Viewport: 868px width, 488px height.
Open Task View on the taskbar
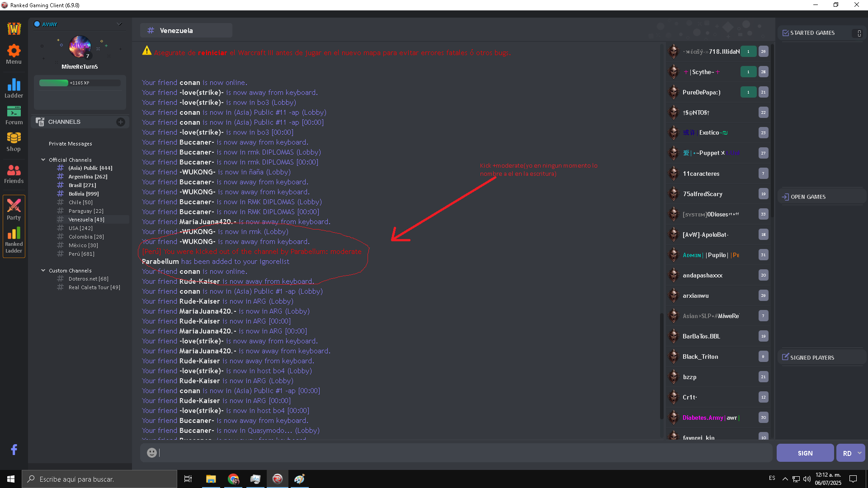tap(188, 479)
